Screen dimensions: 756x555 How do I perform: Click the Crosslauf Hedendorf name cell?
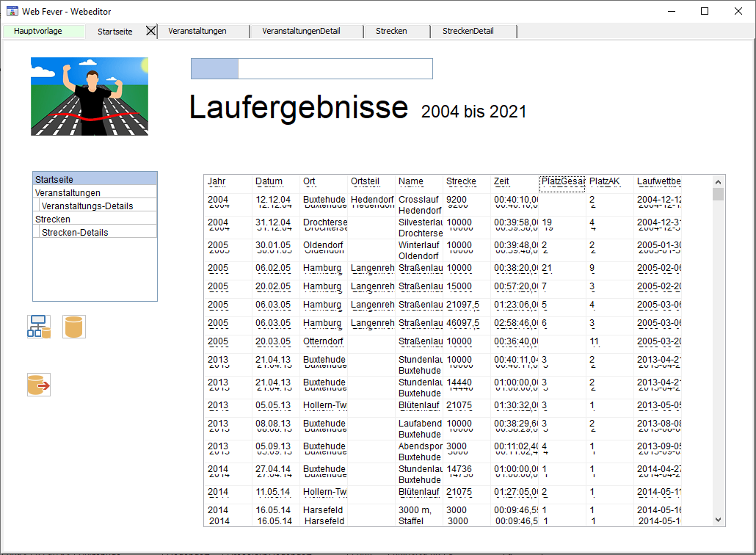tap(420, 205)
